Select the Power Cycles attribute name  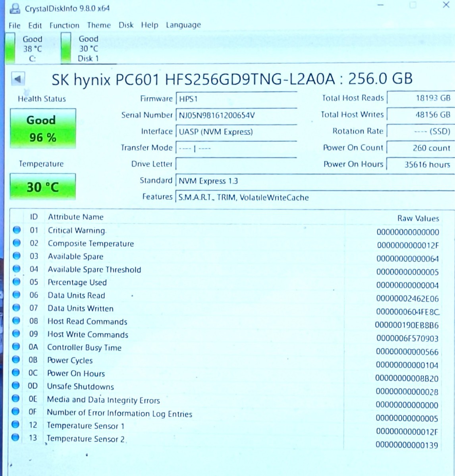click(70, 361)
